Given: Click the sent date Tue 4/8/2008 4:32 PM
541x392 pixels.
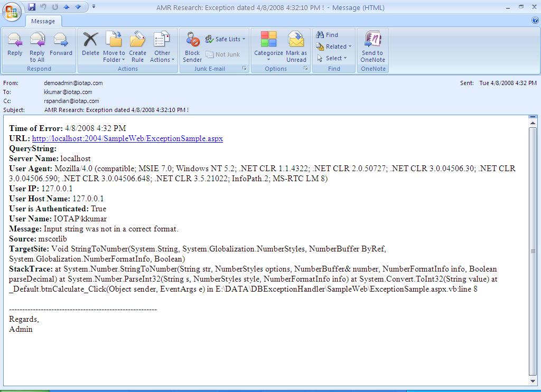Looking at the screenshot, I should pyautogui.click(x=508, y=83).
